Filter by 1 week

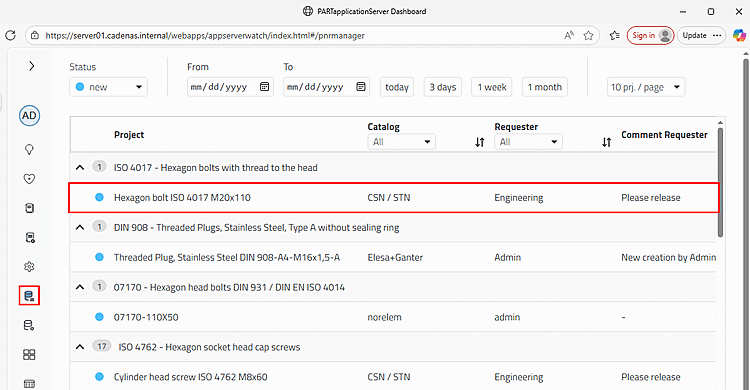coord(492,87)
